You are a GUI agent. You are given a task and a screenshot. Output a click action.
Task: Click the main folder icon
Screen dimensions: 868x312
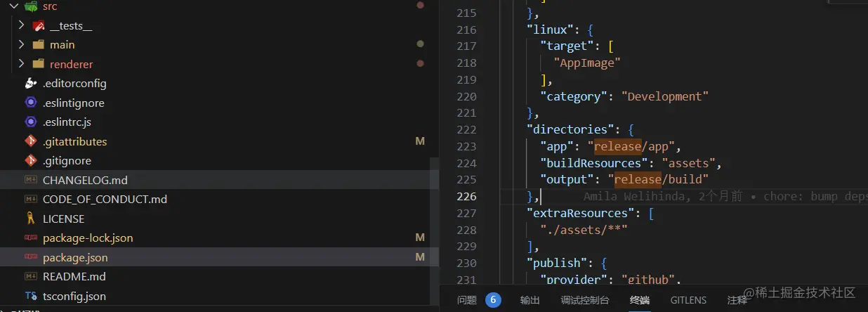tap(39, 44)
